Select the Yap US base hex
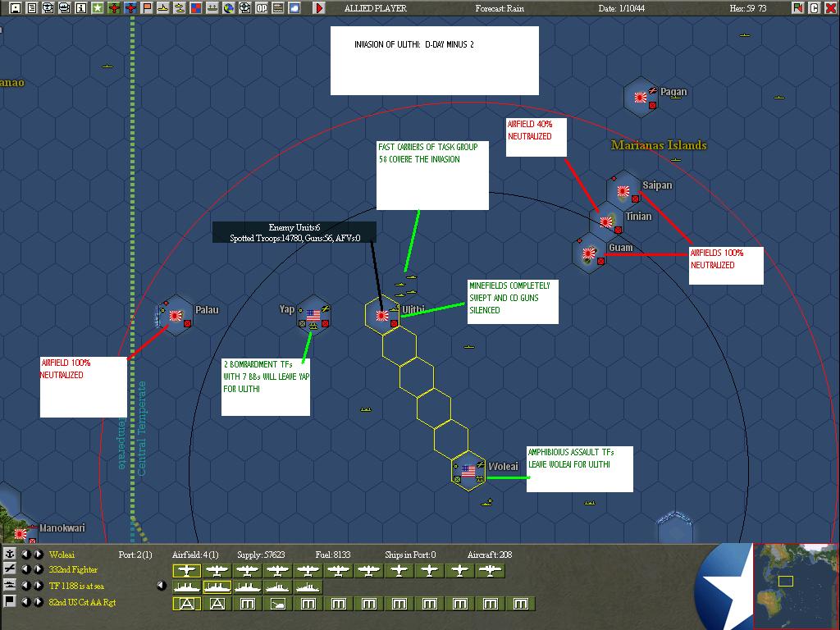Viewport: 840px width, 630px height. coord(313,316)
